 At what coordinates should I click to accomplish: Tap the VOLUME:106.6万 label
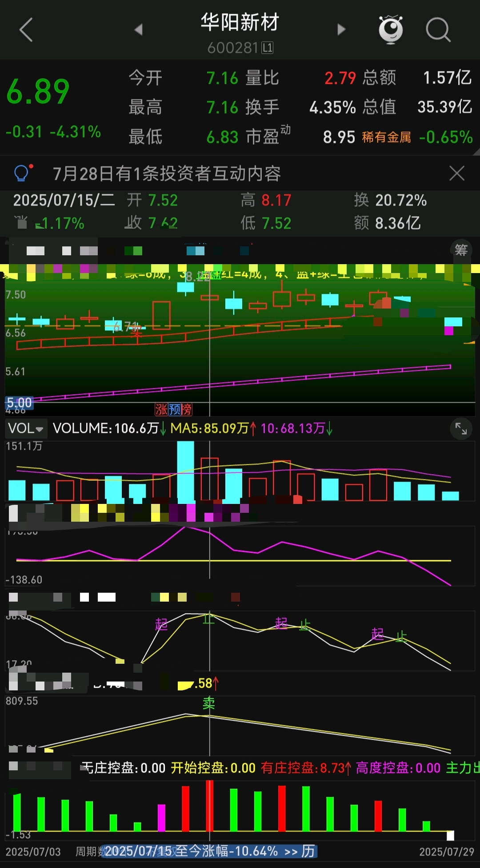[109, 428]
